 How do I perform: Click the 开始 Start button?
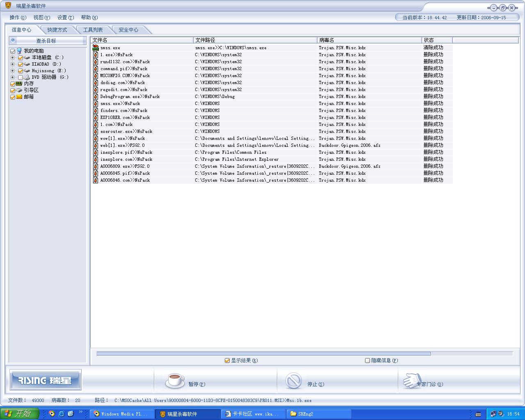tap(20, 413)
